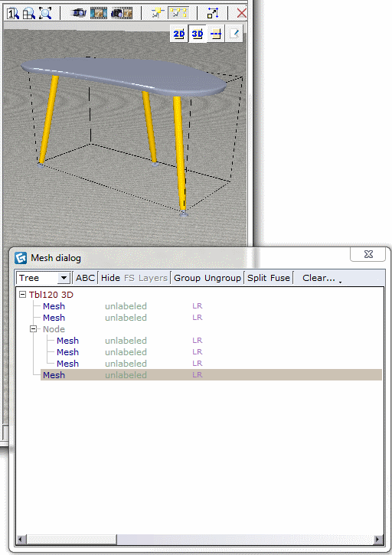The image size is (392, 555).
Task: Click the resize scale arrows icon
Action: (x=213, y=13)
